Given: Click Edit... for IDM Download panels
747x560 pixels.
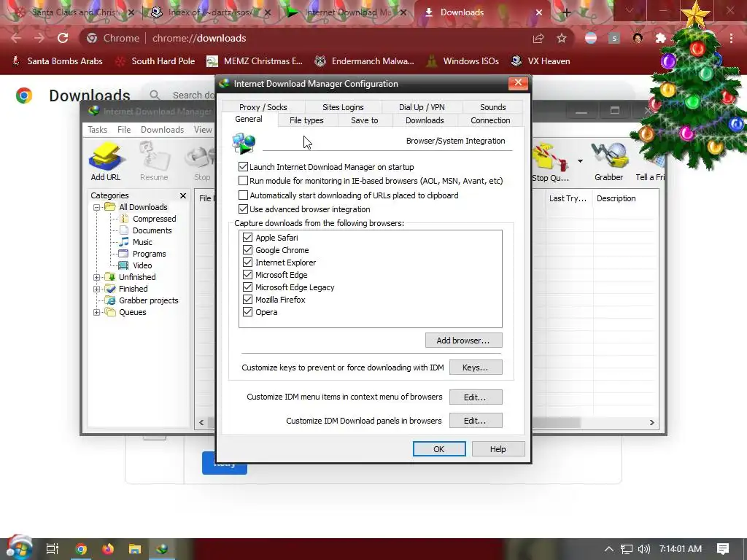Looking at the screenshot, I should pyautogui.click(x=476, y=421).
